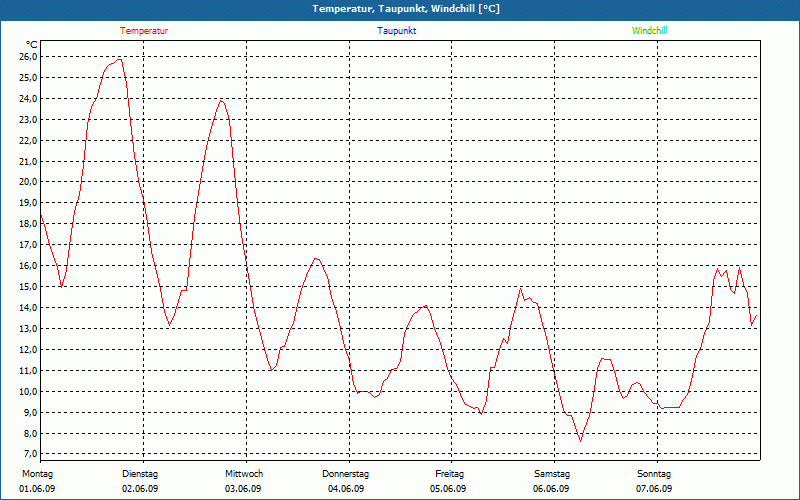Screen dimensions: 800x500
Task: Click the 8,0 y-axis value
Action: click(x=30, y=433)
